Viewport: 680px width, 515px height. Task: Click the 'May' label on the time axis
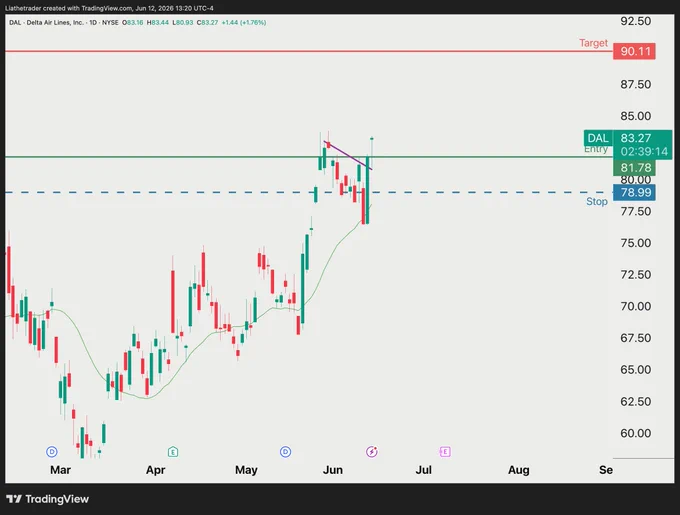[246, 470]
